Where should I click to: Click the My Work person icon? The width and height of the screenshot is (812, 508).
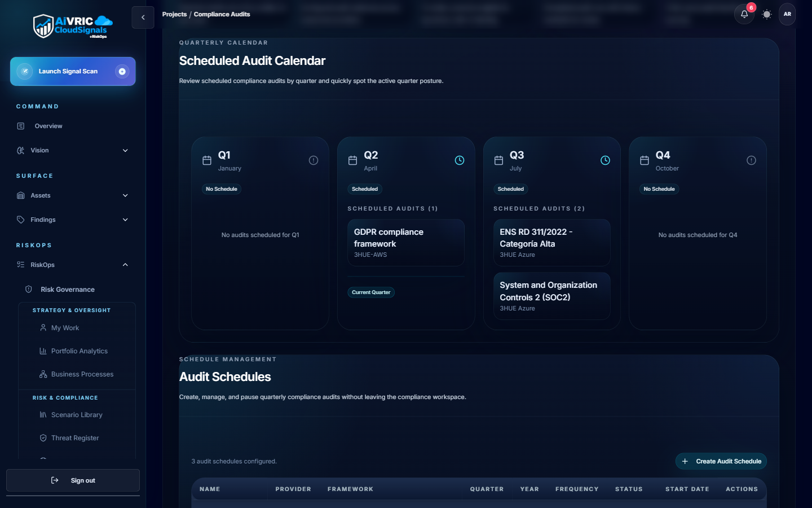[x=43, y=328]
